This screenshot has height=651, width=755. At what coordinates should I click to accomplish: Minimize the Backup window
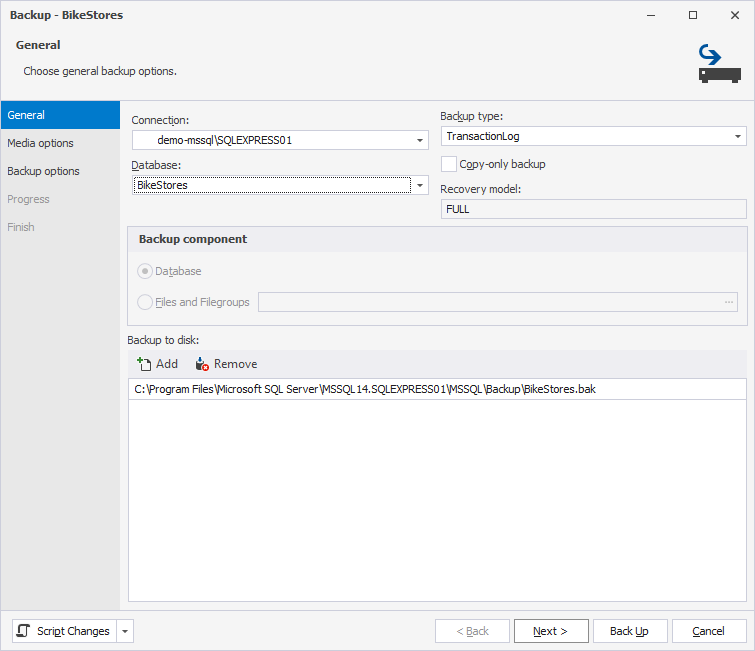[651, 15]
